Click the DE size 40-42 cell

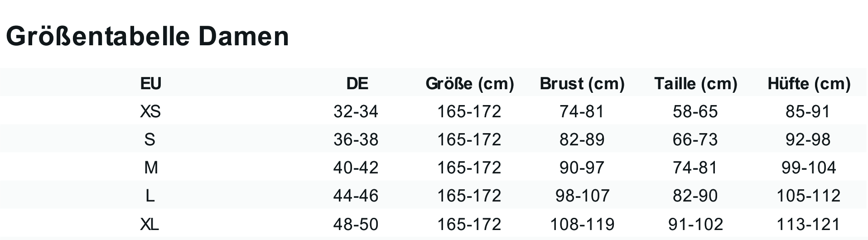pyautogui.click(x=356, y=168)
